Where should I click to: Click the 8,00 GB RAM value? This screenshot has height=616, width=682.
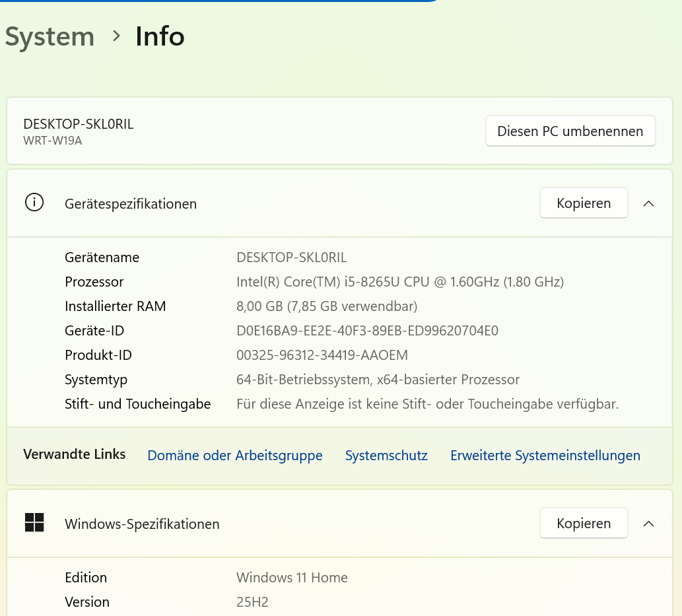[327, 306]
